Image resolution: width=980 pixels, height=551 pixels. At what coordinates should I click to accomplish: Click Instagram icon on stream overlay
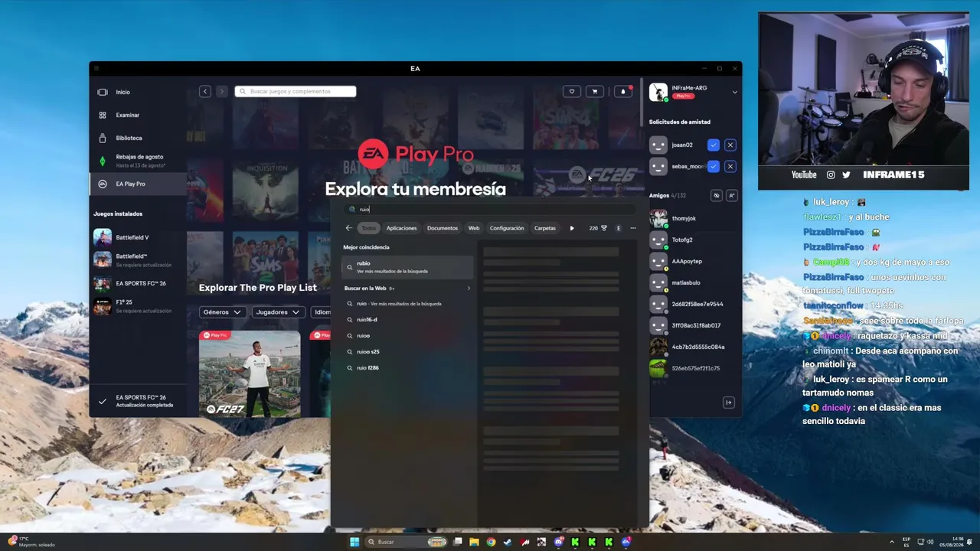point(831,174)
